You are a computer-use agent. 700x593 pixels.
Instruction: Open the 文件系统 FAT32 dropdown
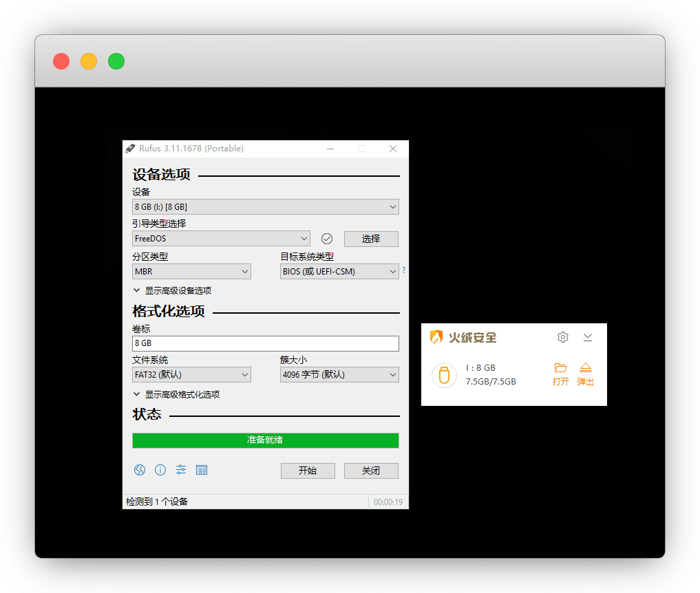point(191,375)
